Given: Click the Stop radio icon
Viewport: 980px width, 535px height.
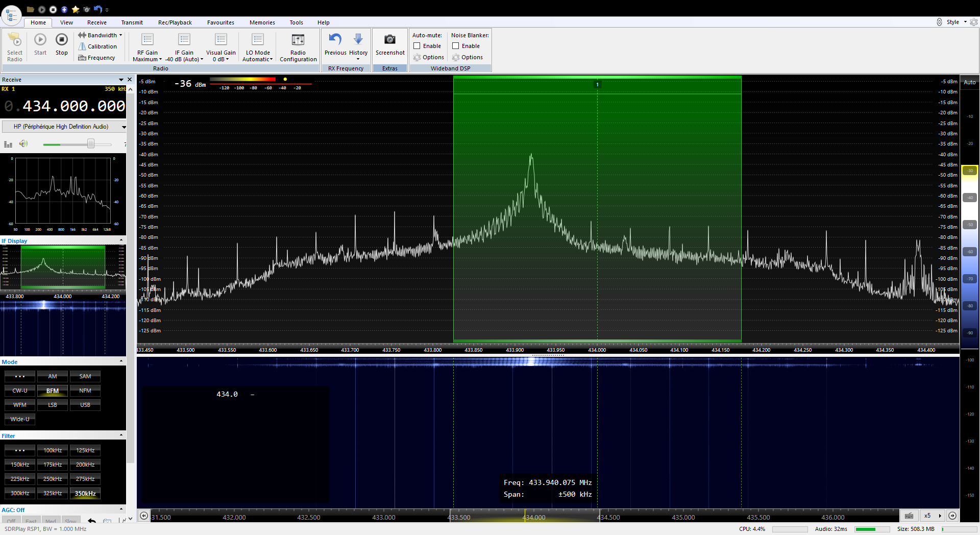Looking at the screenshot, I should coord(61,40).
